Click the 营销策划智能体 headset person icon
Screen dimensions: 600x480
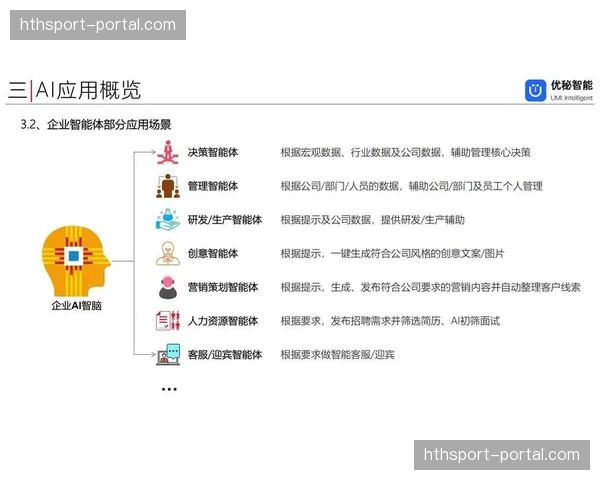click(168, 287)
